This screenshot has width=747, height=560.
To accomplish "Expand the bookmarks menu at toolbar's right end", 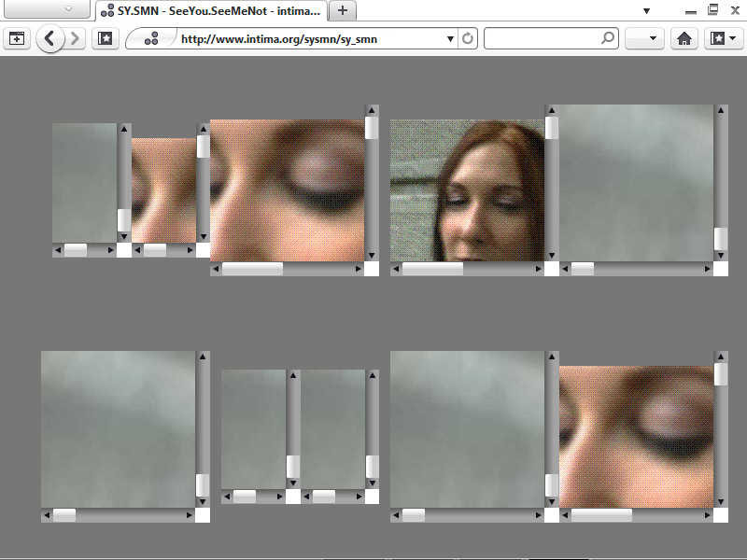I will click(724, 39).
